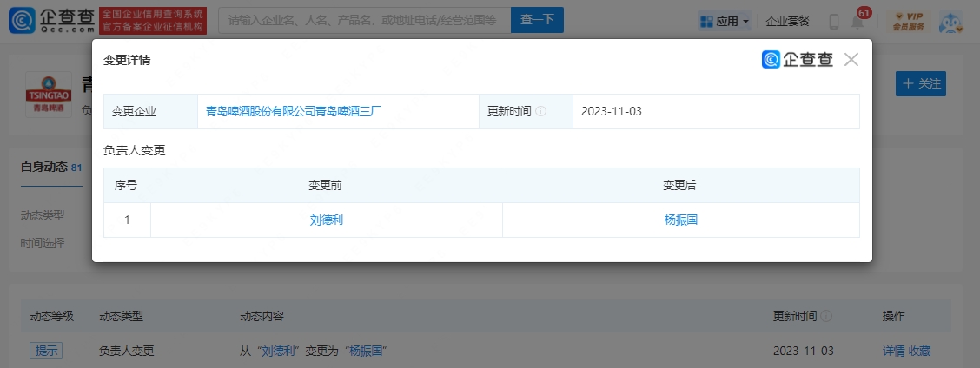The width and height of the screenshot is (980, 368).
Task: Click 收藏 in the 操作 column
Action: pos(919,352)
